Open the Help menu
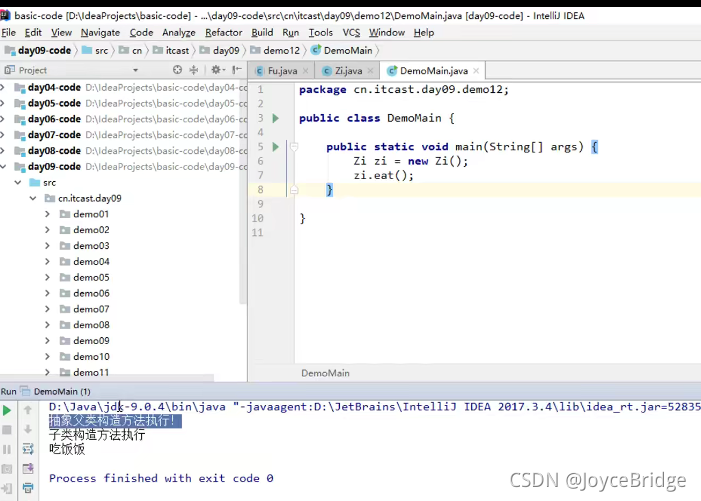 click(424, 33)
